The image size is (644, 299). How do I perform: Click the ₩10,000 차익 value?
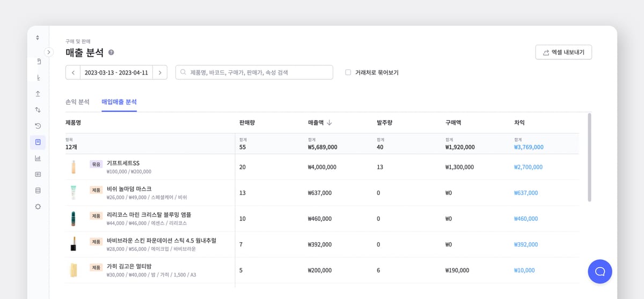pyautogui.click(x=524, y=270)
